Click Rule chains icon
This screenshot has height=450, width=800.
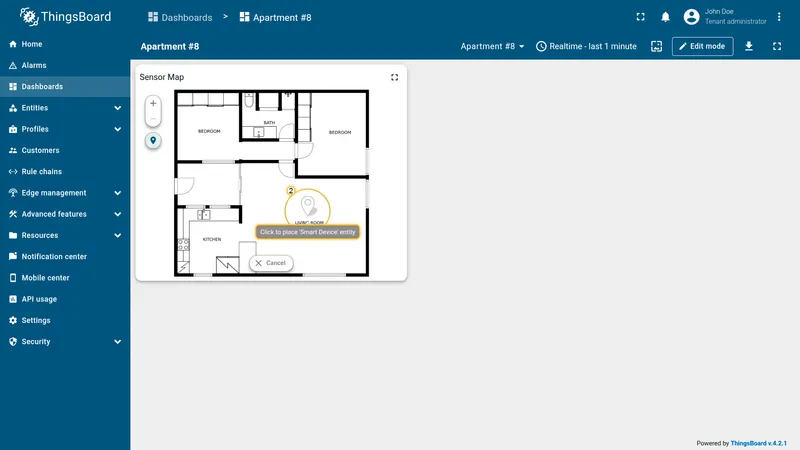(x=13, y=171)
